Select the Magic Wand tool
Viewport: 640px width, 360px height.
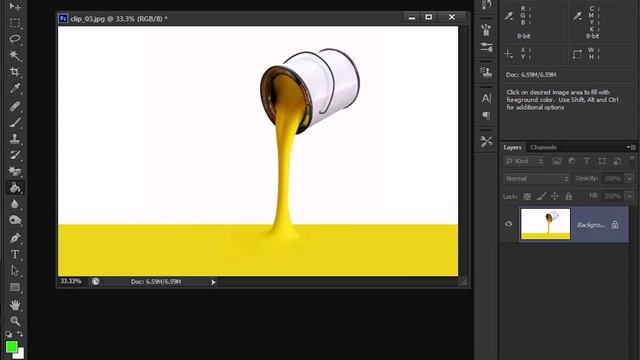tap(15, 56)
